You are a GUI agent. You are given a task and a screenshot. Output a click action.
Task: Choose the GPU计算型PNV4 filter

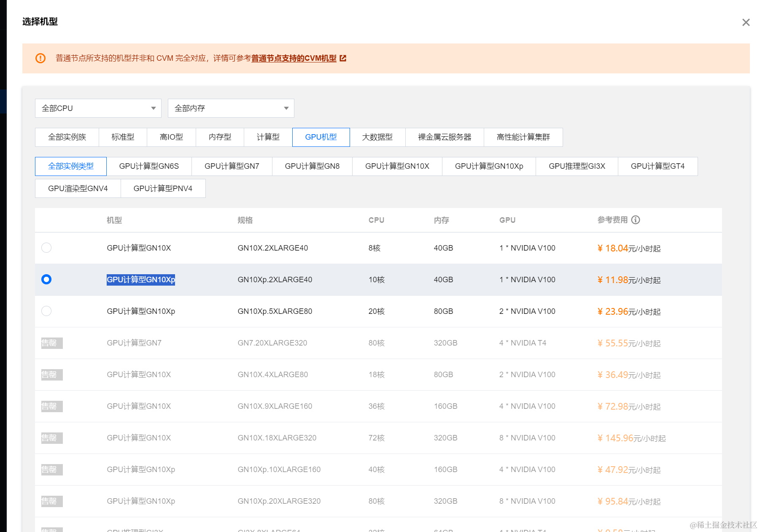point(163,189)
